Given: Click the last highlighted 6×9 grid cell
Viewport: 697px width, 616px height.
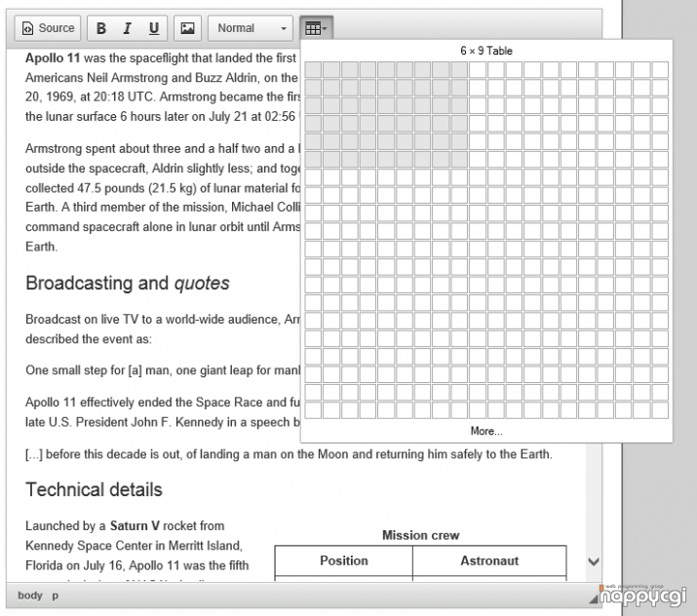Looking at the screenshot, I should pyautogui.click(x=459, y=160).
